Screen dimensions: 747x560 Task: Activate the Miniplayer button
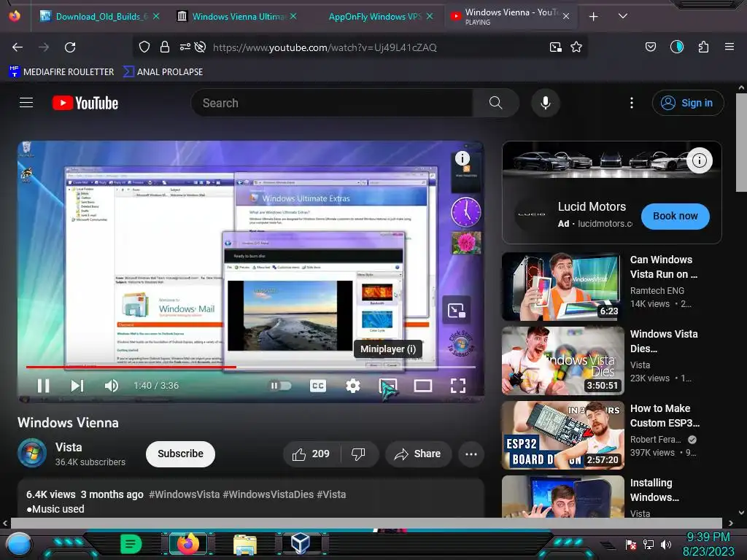(388, 386)
